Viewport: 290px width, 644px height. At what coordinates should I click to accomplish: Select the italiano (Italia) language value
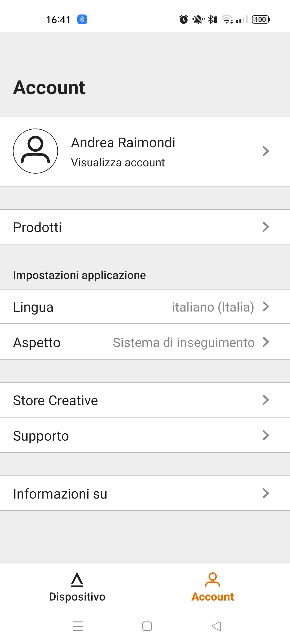click(213, 307)
